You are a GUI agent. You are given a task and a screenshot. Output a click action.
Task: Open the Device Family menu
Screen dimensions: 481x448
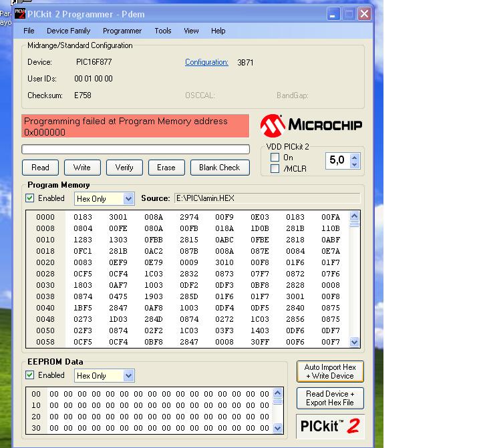coord(68,31)
